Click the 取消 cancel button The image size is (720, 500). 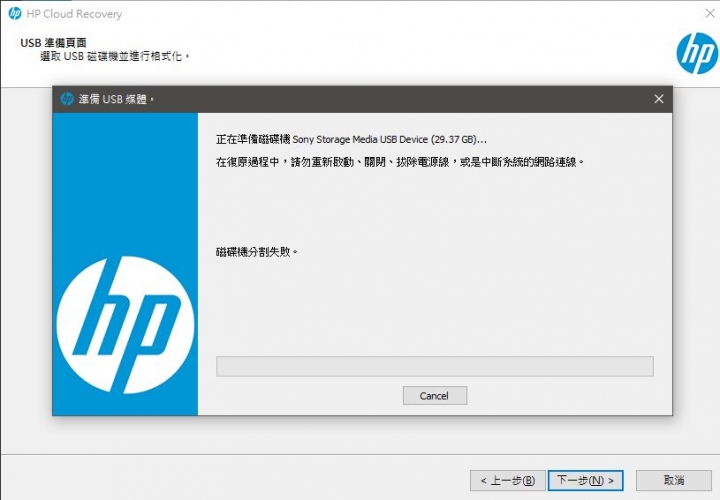coord(674,480)
